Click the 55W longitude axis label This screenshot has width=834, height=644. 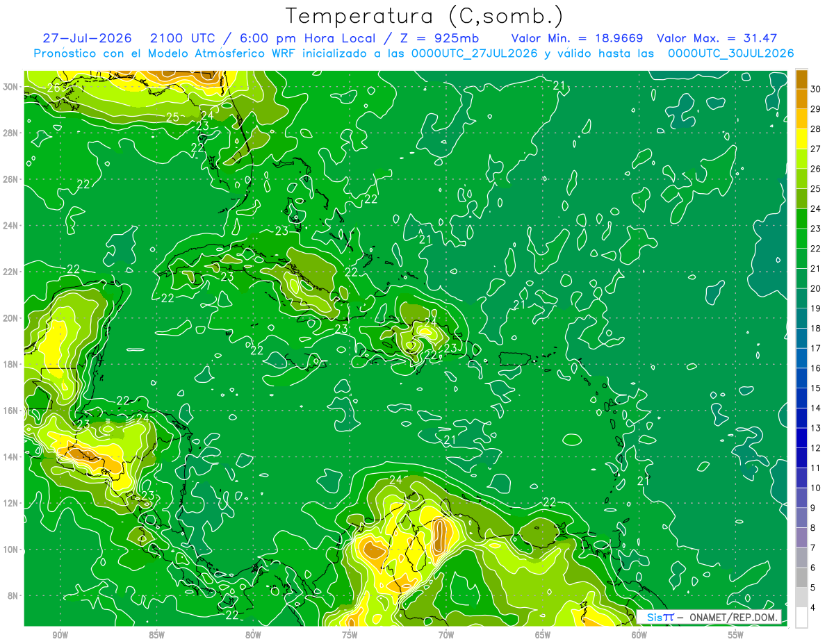pos(736,635)
